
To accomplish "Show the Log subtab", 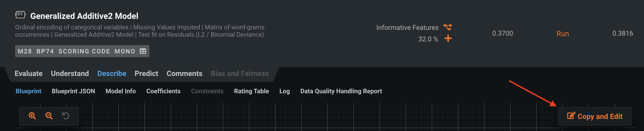I will 284,91.
